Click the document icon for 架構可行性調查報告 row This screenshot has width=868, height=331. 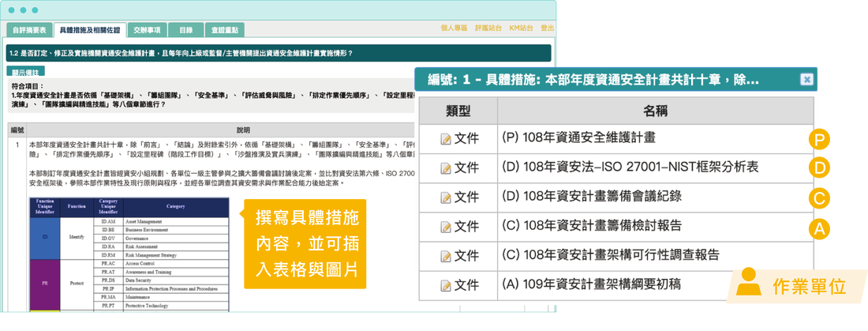(446, 256)
